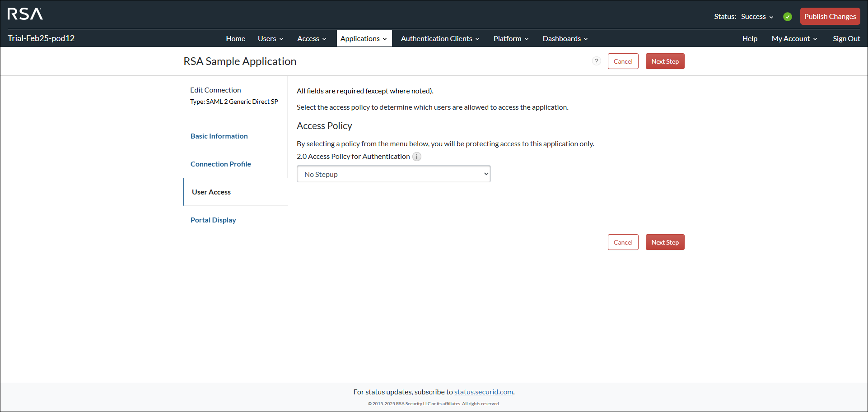The width and height of the screenshot is (868, 412).
Task: Click the Publish Changes button
Action: [830, 16]
